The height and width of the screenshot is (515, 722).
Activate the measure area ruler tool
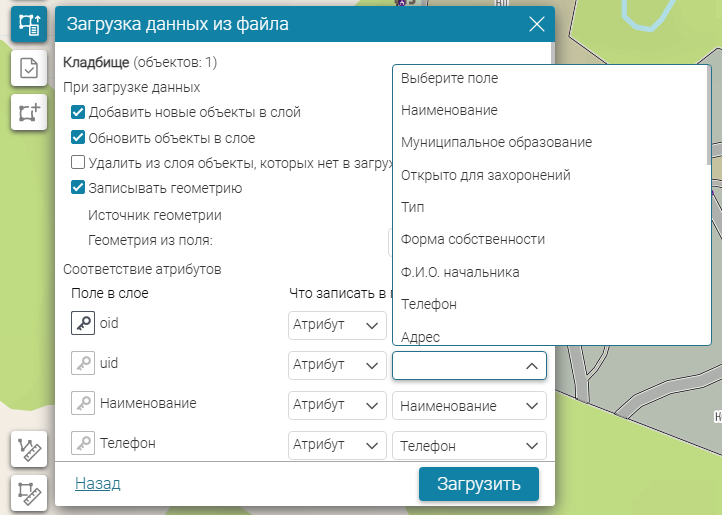(29, 494)
